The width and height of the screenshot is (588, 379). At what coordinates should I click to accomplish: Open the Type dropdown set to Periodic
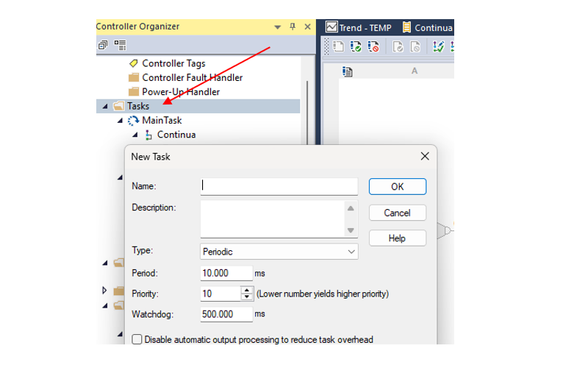click(279, 252)
